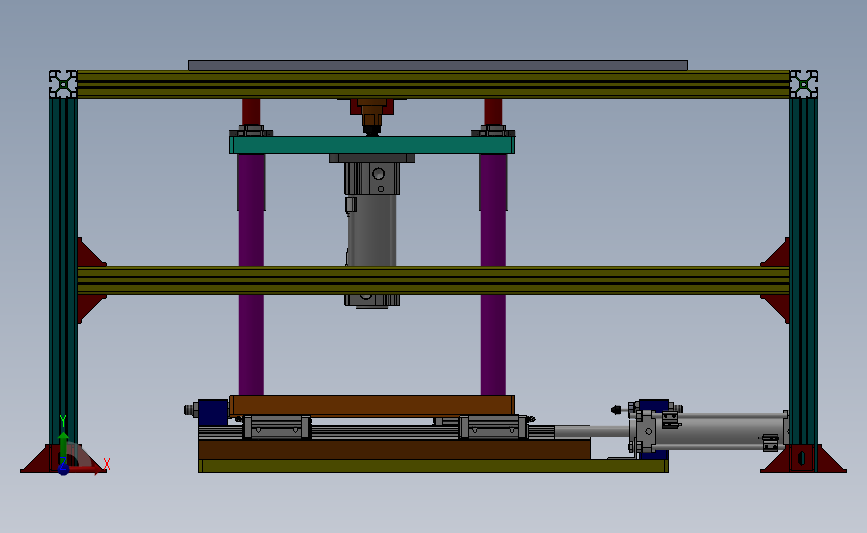Select the teal horizontal mounting plate
Image resolution: width=867 pixels, height=533 pixels.
pyautogui.click(x=372, y=145)
